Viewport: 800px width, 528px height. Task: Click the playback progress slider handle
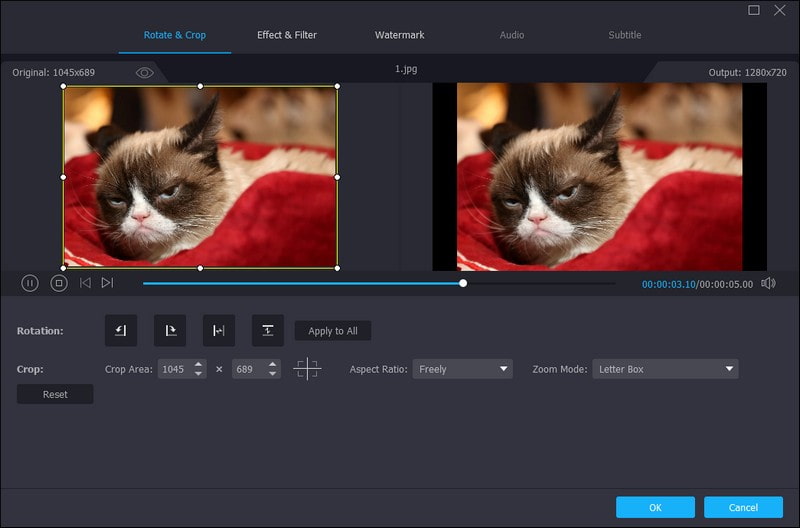coord(463,283)
